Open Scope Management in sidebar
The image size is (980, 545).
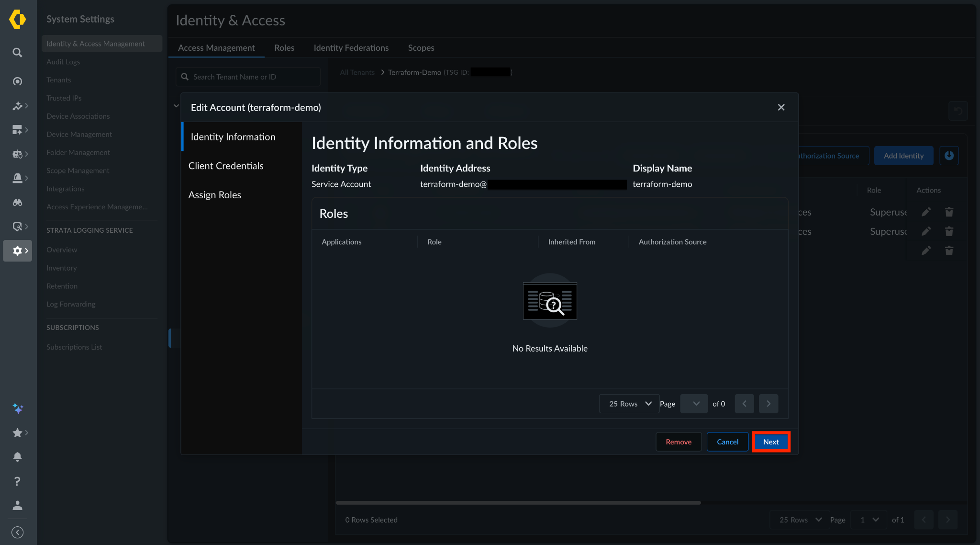click(78, 171)
